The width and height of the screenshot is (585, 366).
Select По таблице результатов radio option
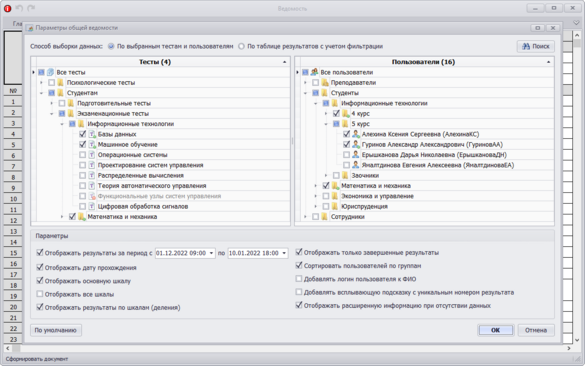[241, 46]
